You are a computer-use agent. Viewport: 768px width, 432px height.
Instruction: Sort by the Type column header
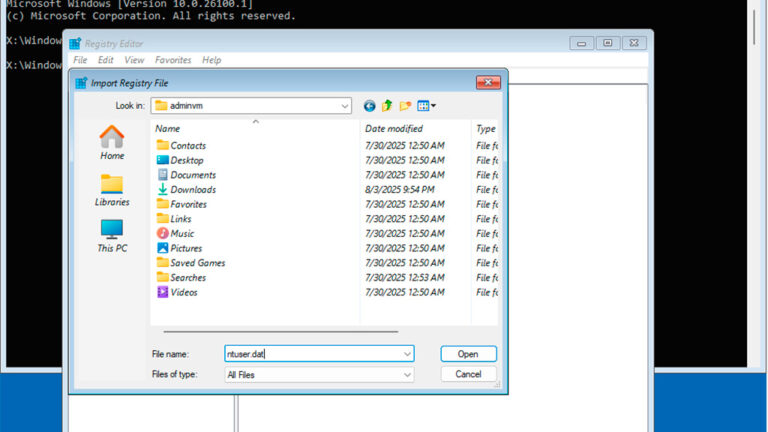pyautogui.click(x=485, y=128)
